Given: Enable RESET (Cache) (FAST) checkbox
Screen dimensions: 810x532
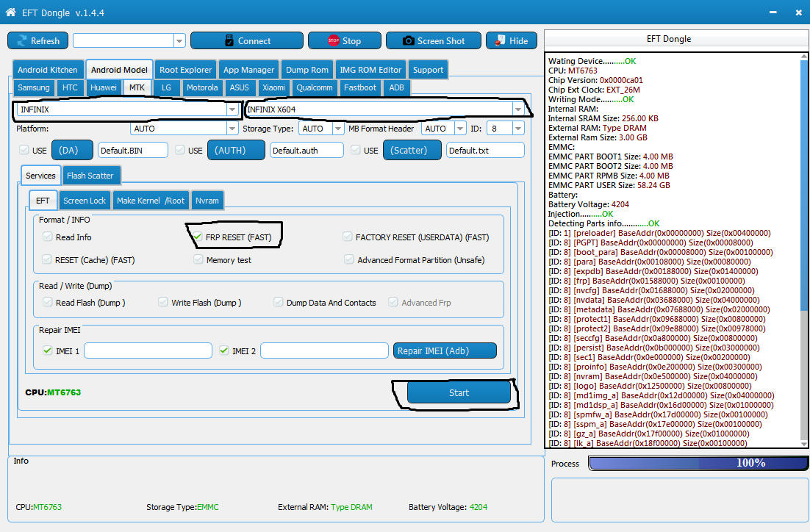Looking at the screenshot, I should (x=47, y=259).
